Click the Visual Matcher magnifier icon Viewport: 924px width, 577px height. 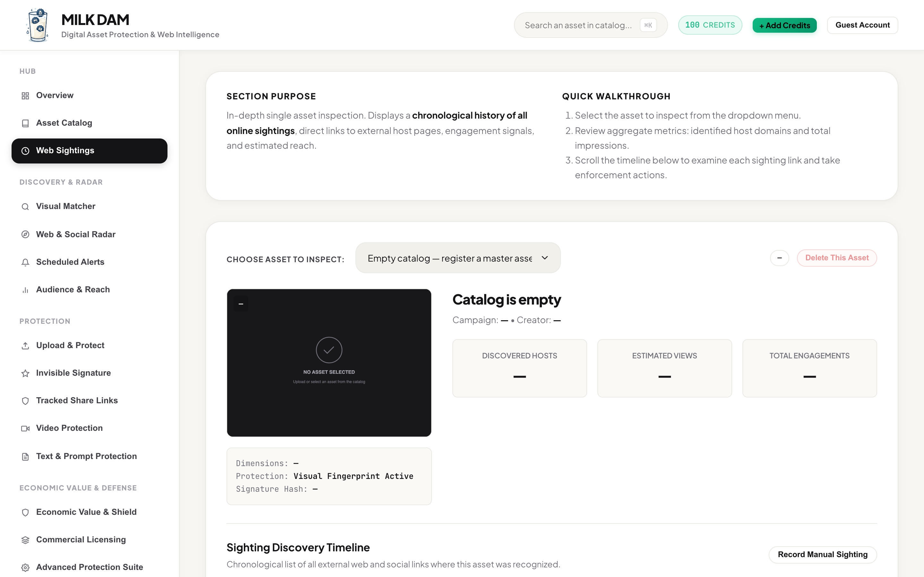pyautogui.click(x=25, y=206)
